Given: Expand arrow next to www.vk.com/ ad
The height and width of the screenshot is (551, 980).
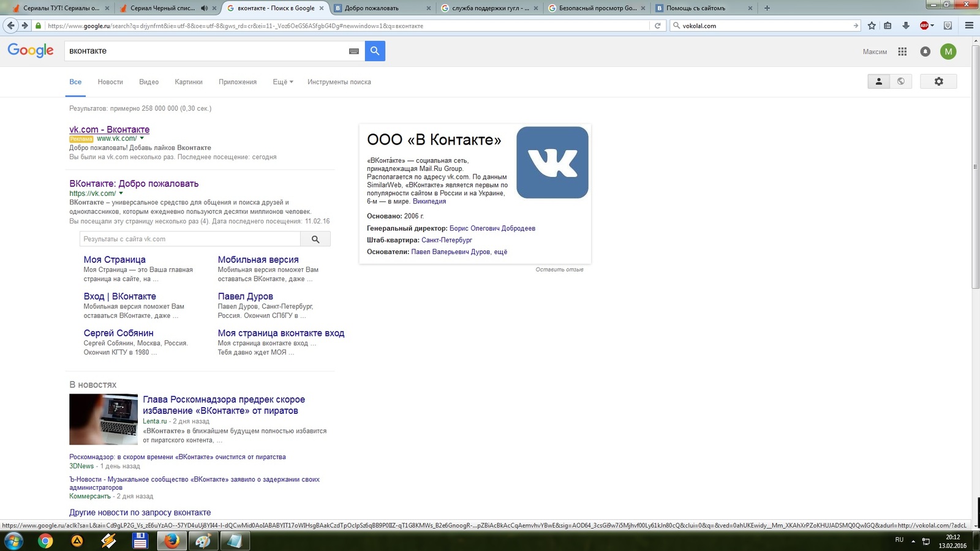Looking at the screenshot, I should 141,138.
